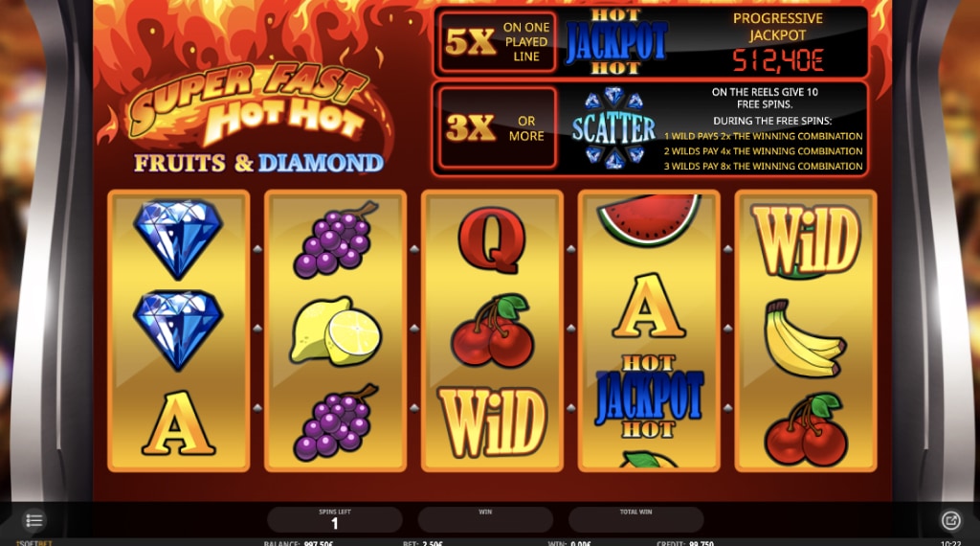Click the top blue diamond on reel one

coord(178,239)
